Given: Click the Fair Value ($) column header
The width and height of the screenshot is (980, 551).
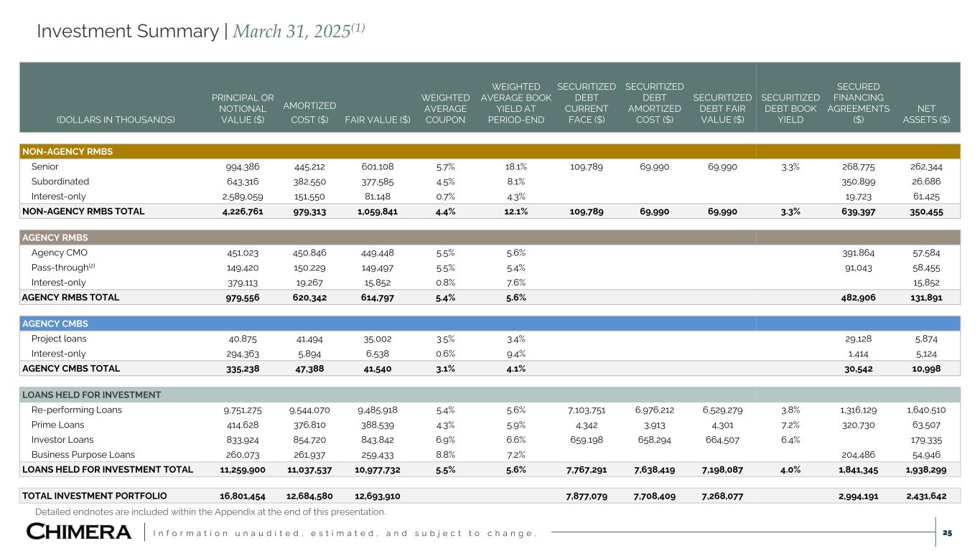Looking at the screenshot, I should 378,120.
